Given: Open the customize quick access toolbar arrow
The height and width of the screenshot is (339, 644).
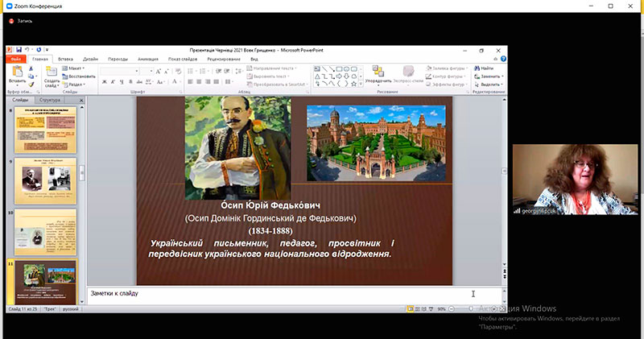Looking at the screenshot, I should [47, 50].
